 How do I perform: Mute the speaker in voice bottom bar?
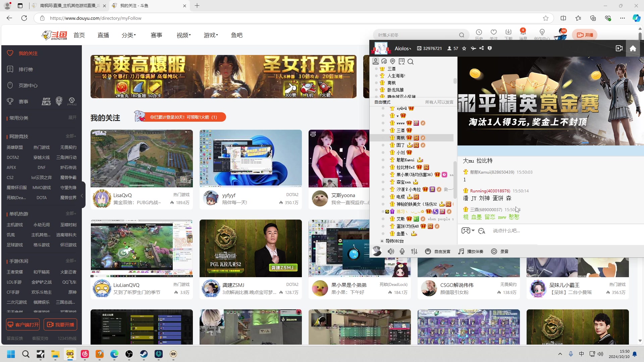(391, 251)
